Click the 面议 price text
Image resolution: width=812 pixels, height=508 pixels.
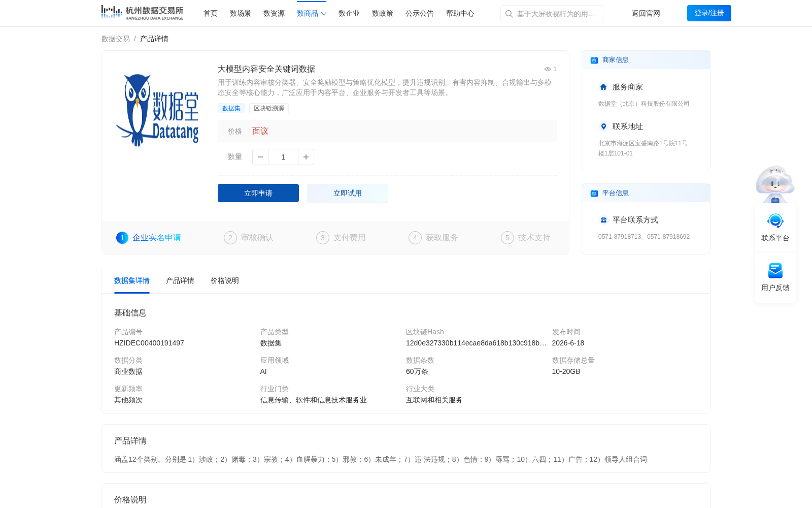[x=260, y=131]
